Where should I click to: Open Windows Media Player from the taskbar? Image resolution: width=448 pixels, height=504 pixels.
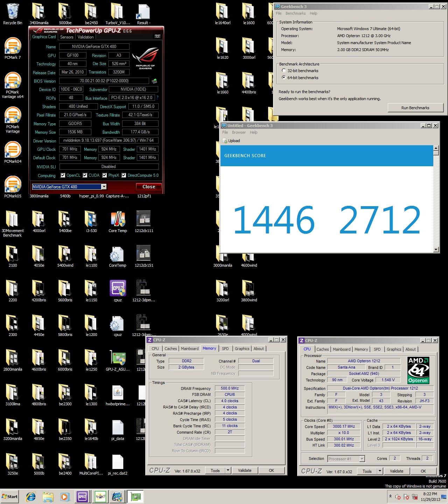pos(65,496)
